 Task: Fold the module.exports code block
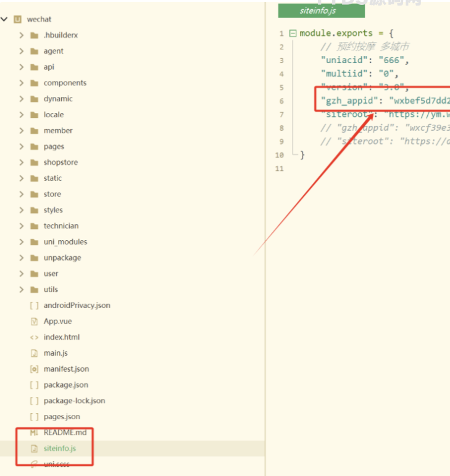[292, 33]
